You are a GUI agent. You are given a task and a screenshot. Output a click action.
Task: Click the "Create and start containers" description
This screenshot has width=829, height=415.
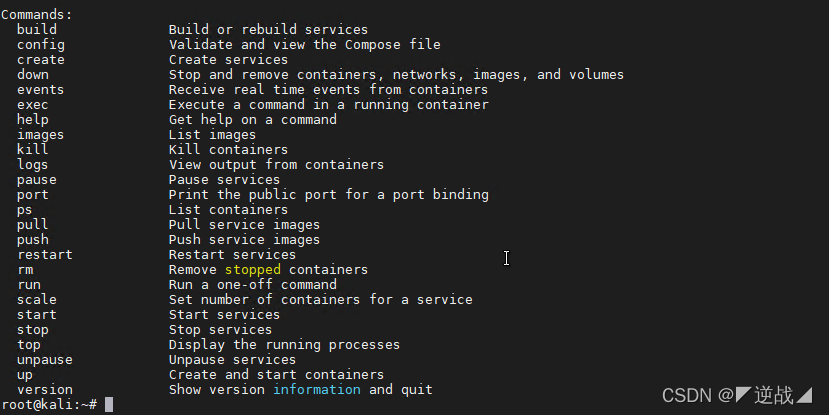(x=276, y=375)
